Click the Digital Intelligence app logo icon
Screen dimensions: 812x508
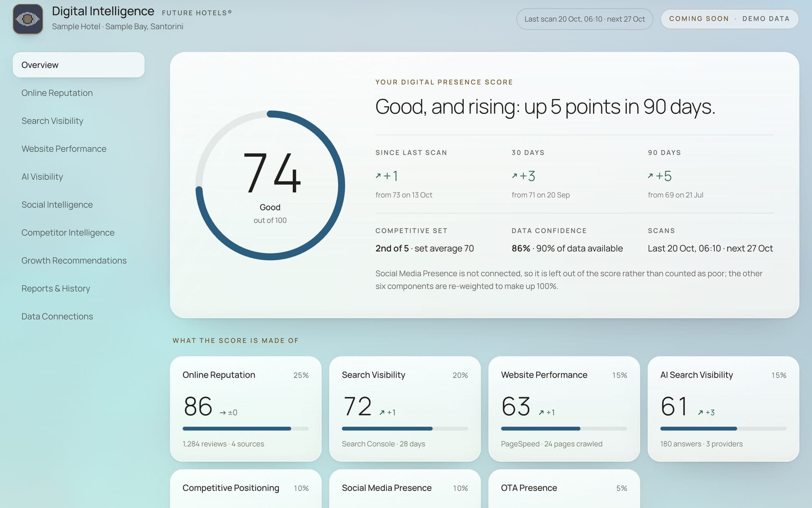click(28, 19)
